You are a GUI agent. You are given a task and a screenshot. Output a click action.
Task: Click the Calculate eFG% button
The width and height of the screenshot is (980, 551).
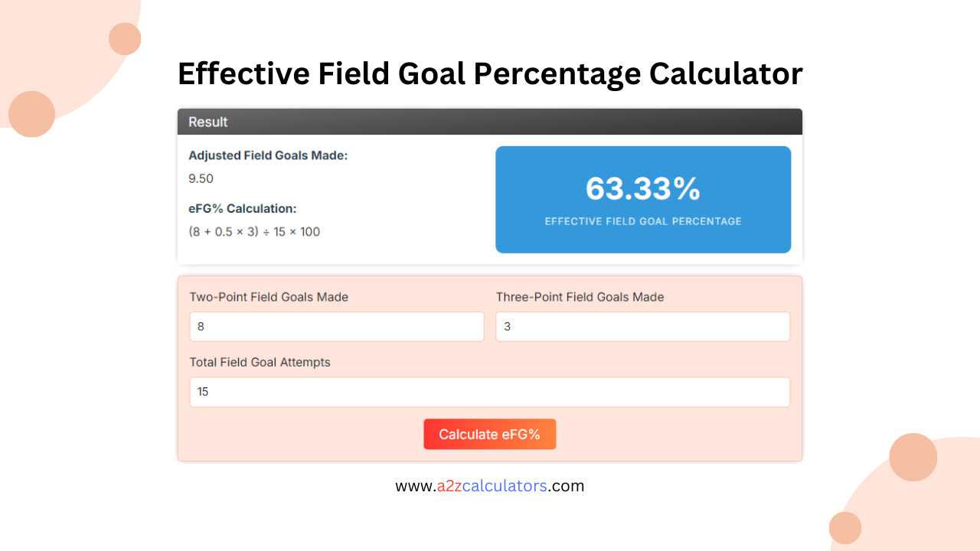tap(489, 434)
